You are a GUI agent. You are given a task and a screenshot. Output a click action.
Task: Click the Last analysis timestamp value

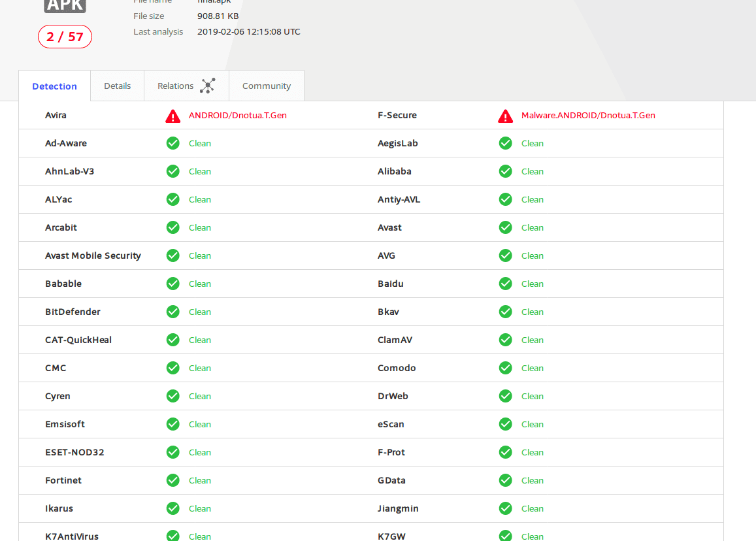(x=248, y=31)
